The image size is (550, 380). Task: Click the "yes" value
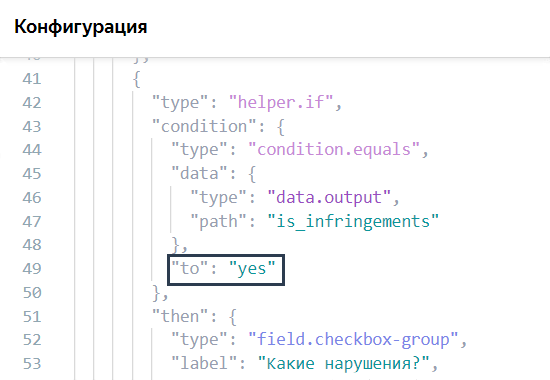pos(252,269)
